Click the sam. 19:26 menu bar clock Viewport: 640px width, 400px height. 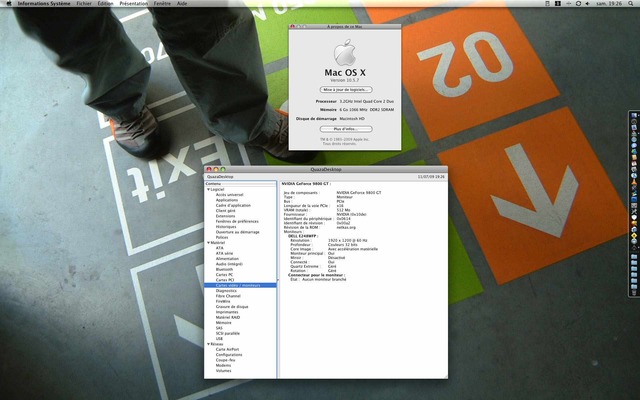(x=609, y=3)
